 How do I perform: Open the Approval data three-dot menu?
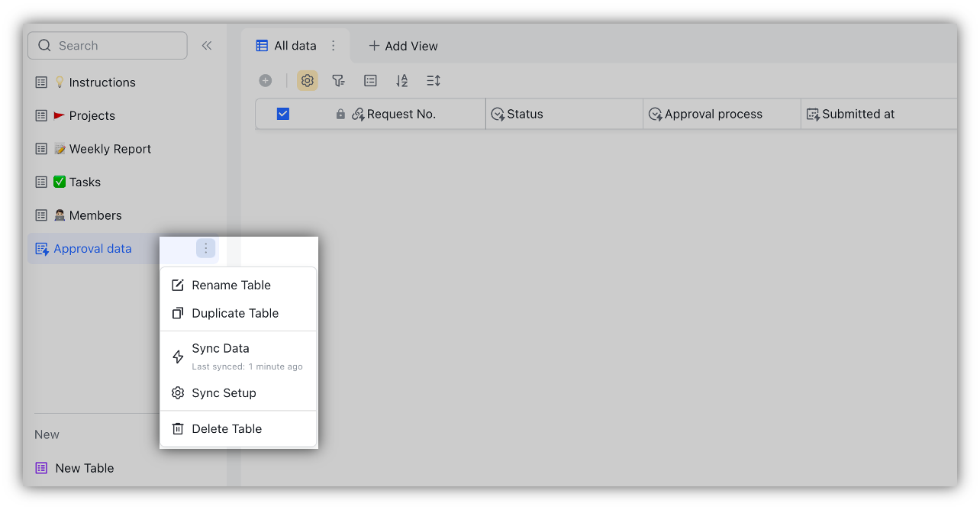[x=205, y=248]
